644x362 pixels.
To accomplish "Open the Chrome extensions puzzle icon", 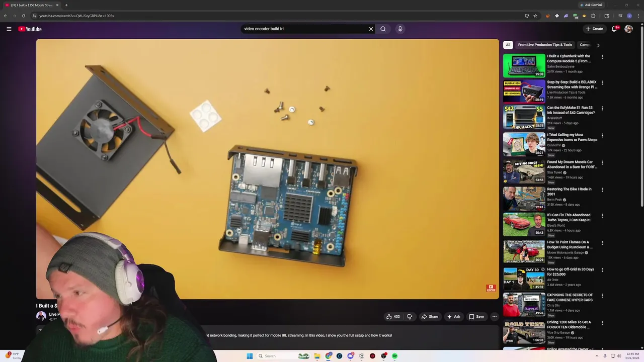I will 593,16.
